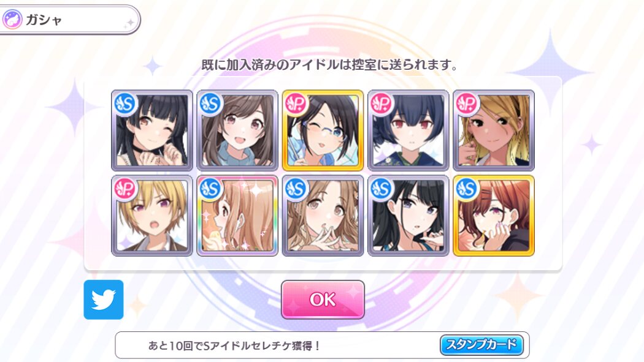Select the tanned blonde idol card
This screenshot has width=644, height=362.
pyautogui.click(x=494, y=130)
